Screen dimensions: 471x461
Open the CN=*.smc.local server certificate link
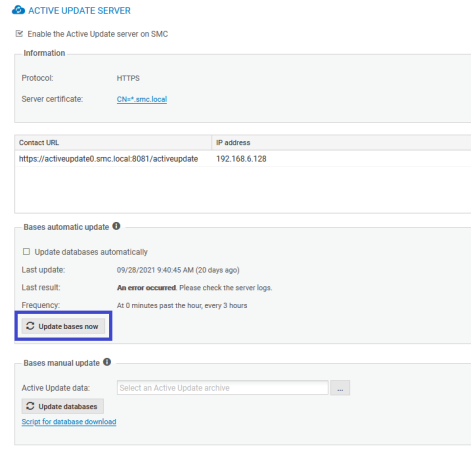tap(142, 99)
